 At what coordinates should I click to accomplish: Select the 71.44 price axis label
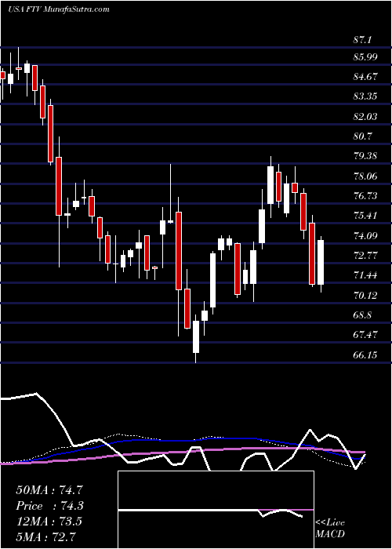[x=366, y=274]
